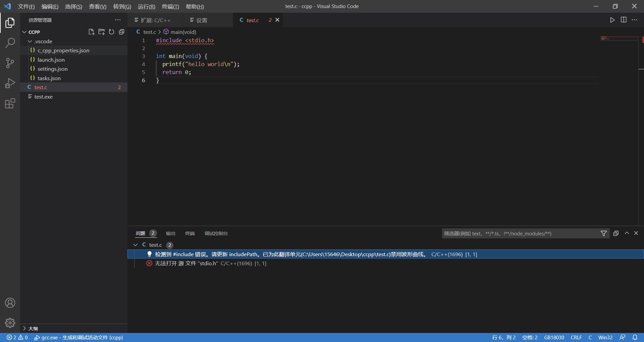Click the errors and warnings status indicator
The height and width of the screenshot is (342, 644).
pyautogui.click(x=17, y=337)
